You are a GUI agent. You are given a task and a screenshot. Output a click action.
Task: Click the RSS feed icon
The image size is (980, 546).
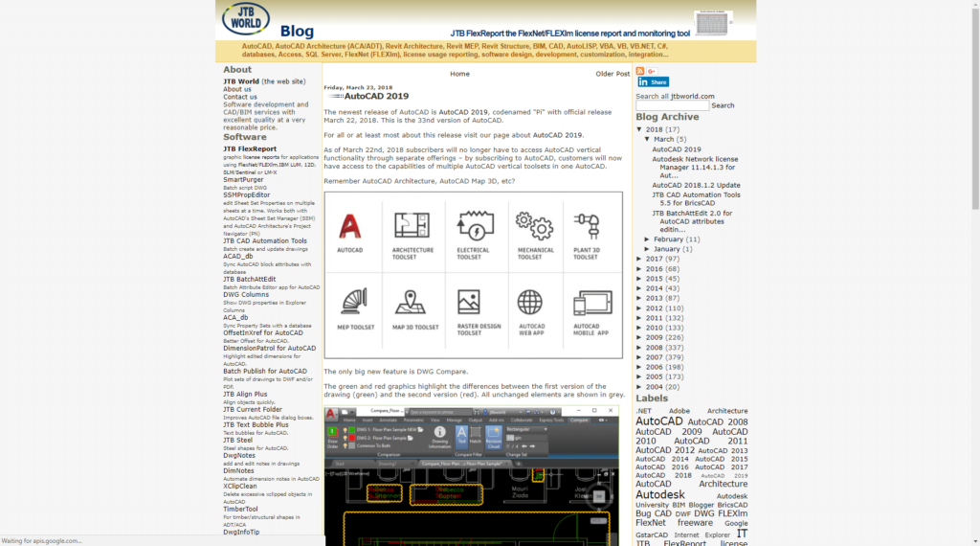(640, 71)
